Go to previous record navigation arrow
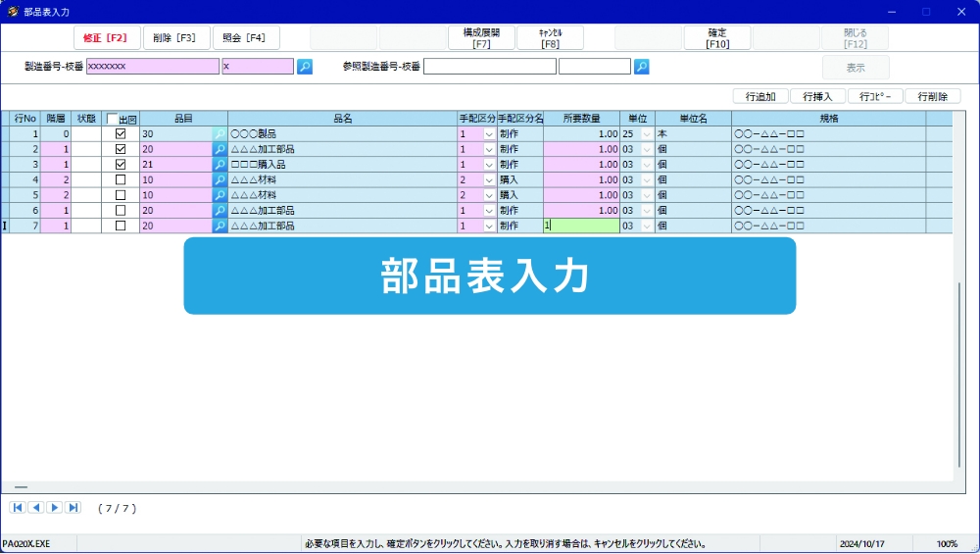The image size is (980, 554). (35, 507)
